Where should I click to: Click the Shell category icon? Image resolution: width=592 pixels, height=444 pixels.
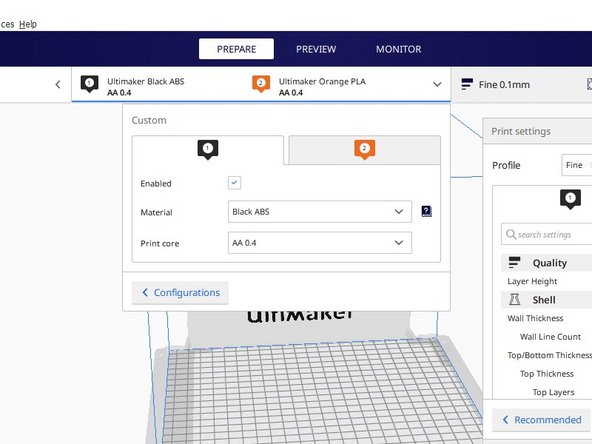514,299
